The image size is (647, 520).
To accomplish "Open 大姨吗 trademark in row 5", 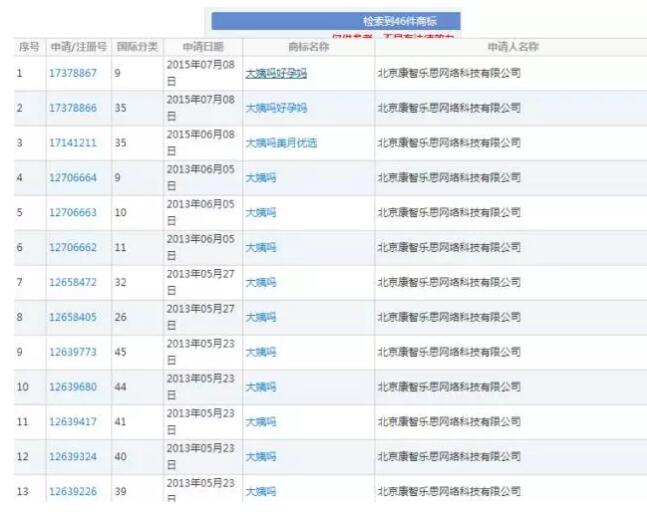I will (261, 213).
